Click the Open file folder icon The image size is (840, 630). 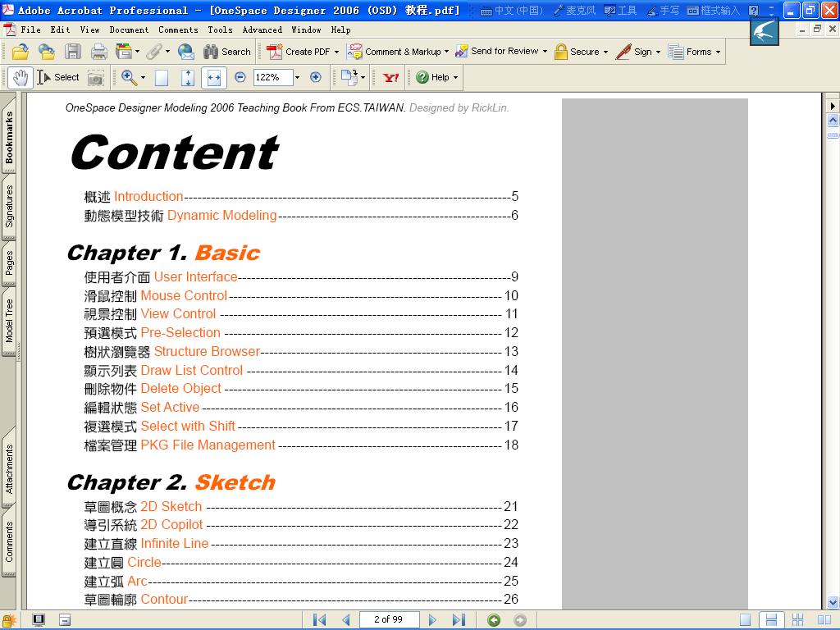pyautogui.click(x=21, y=52)
